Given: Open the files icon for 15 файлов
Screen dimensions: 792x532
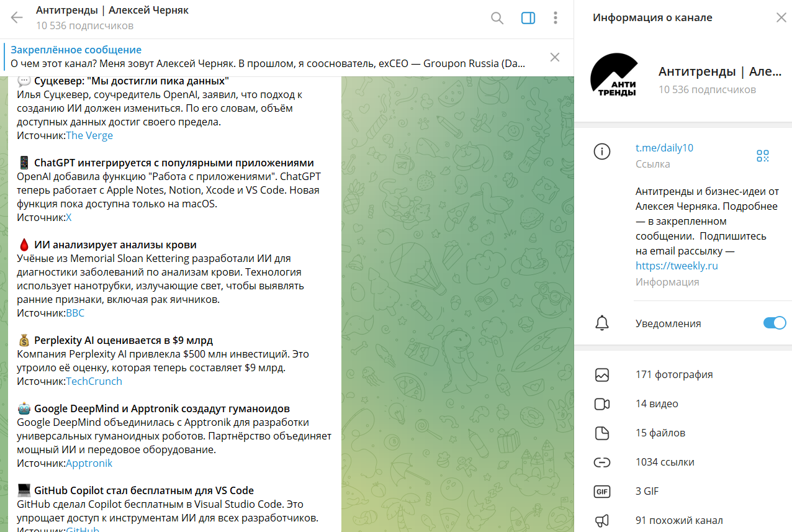Looking at the screenshot, I should [601, 433].
